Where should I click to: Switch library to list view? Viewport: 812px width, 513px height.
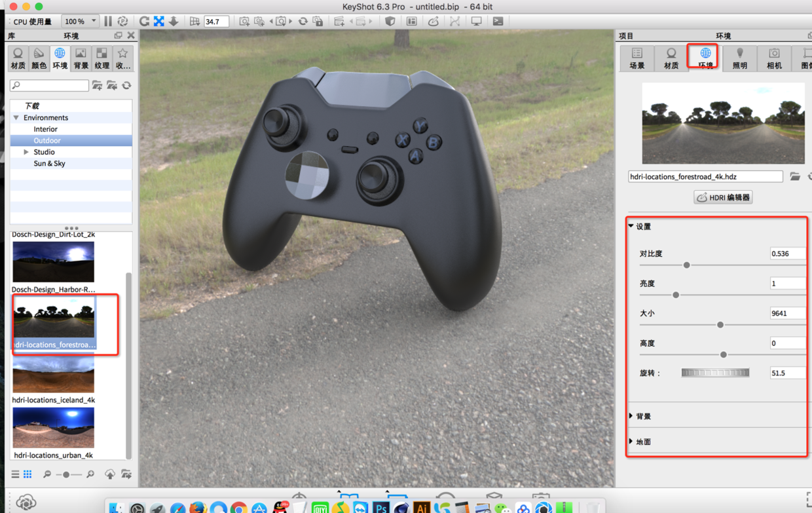coord(15,474)
